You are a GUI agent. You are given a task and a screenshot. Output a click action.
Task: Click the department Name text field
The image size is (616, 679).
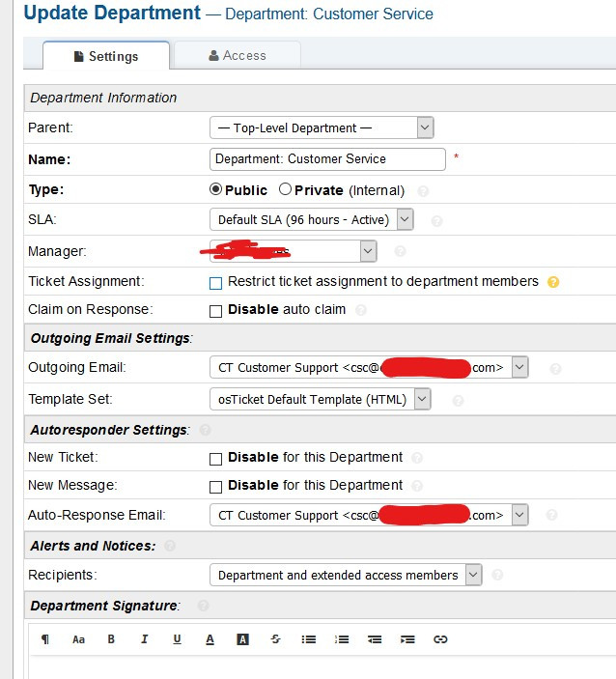point(327,159)
